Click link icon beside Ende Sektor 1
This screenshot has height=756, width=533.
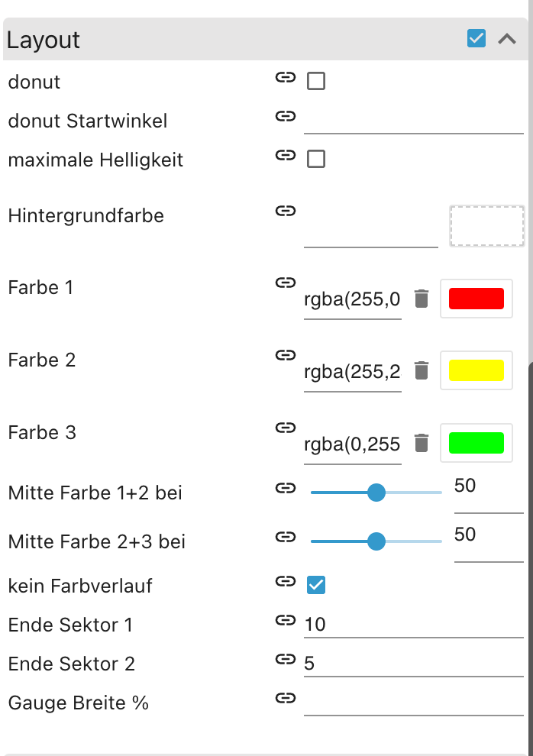(x=285, y=621)
